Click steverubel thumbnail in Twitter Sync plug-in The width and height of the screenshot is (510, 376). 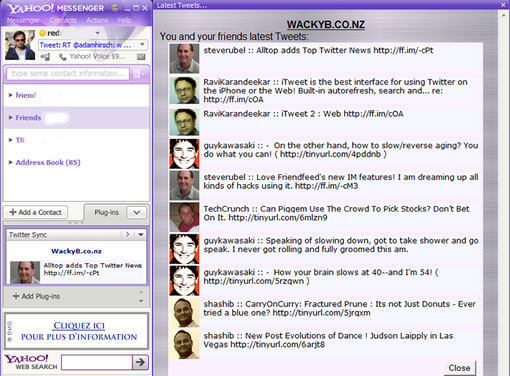pos(25,273)
